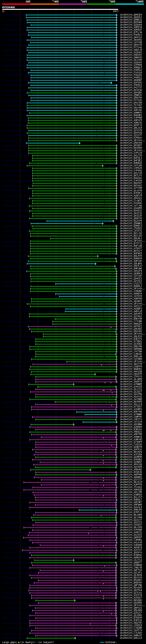Open hit UniRef100_Q84VT6
This screenshot has width=146, height=644.
tap(131, 218)
